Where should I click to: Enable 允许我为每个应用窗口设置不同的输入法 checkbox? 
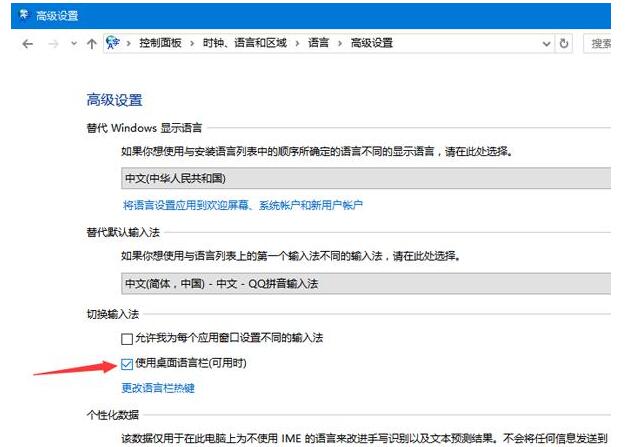coord(127,339)
